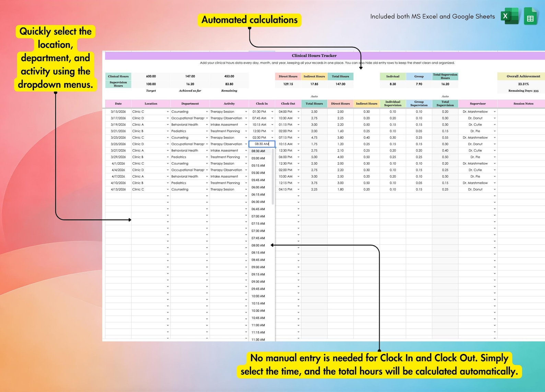Choose 05:00 AM in the time dropdown list
Viewport: 545px width, 392px height.
click(258, 158)
